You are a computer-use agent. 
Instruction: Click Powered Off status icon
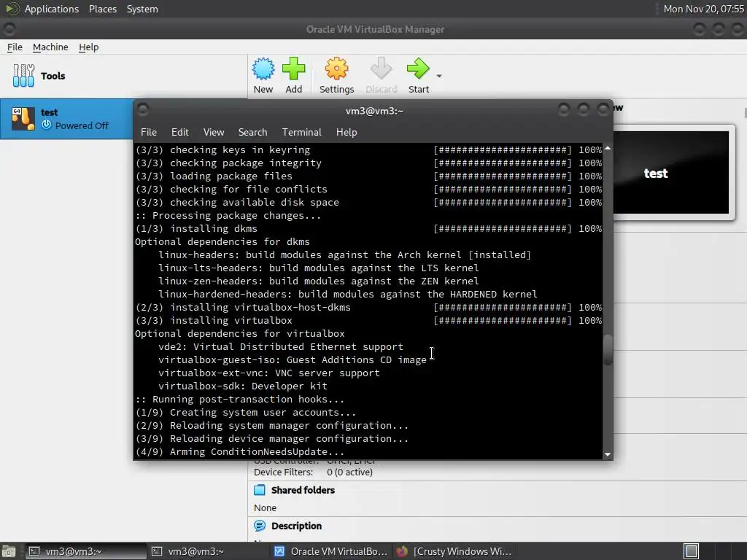46,125
